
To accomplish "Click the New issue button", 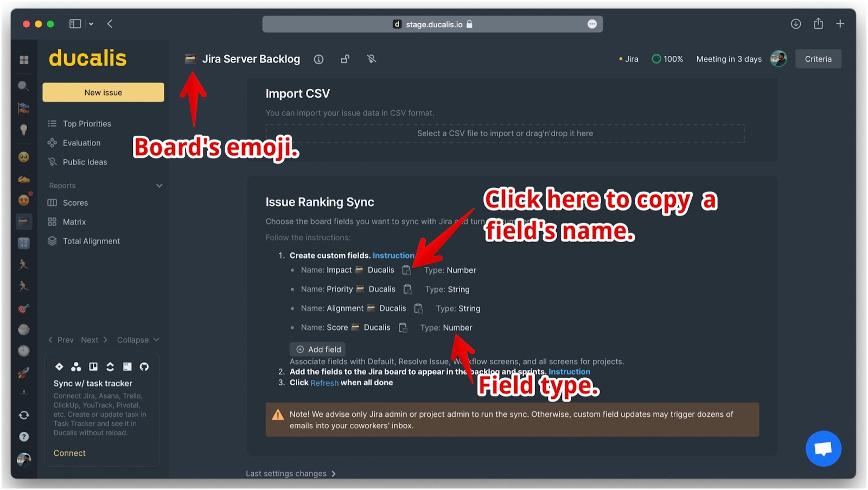I will tap(103, 92).
